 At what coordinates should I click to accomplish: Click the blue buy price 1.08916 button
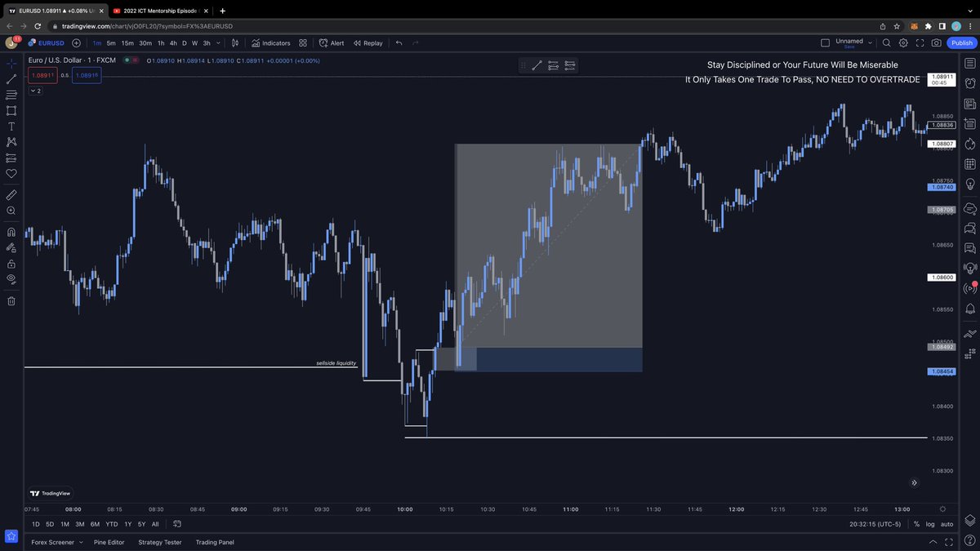(x=87, y=75)
